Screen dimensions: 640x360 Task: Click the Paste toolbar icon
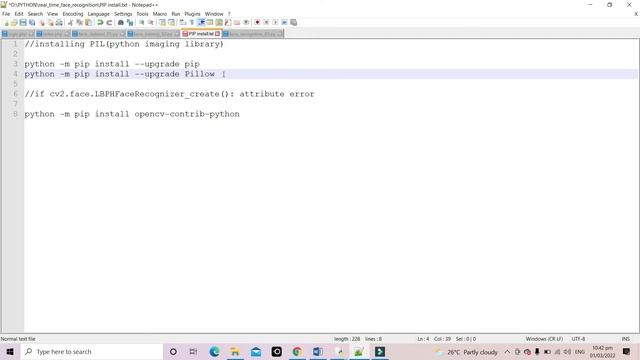[x=88, y=22]
